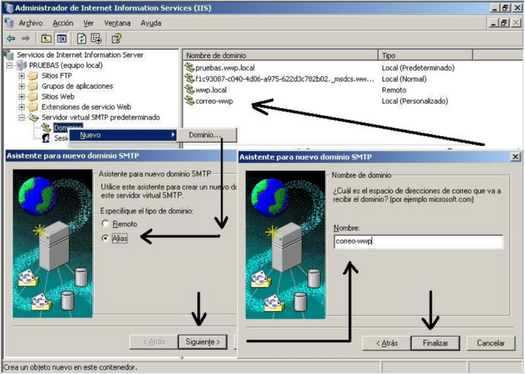Open the Acción menu

63,23
